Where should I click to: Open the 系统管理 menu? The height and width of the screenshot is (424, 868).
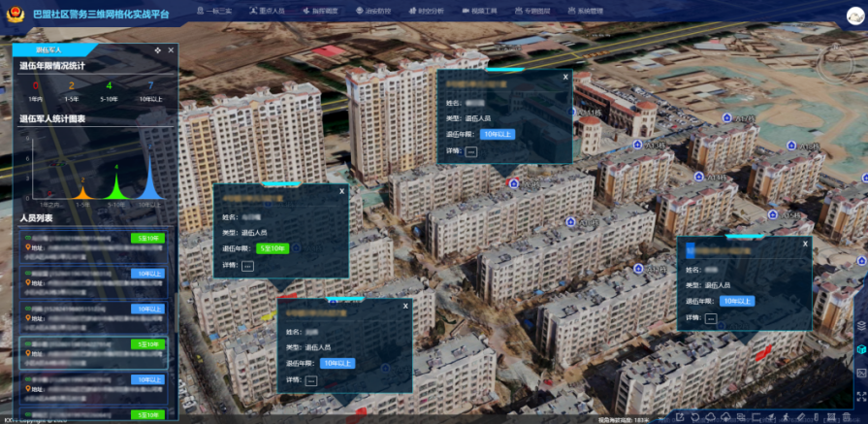(x=583, y=11)
